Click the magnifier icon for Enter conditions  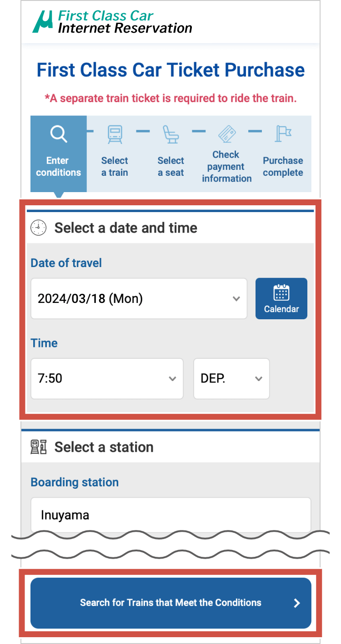coord(58,134)
